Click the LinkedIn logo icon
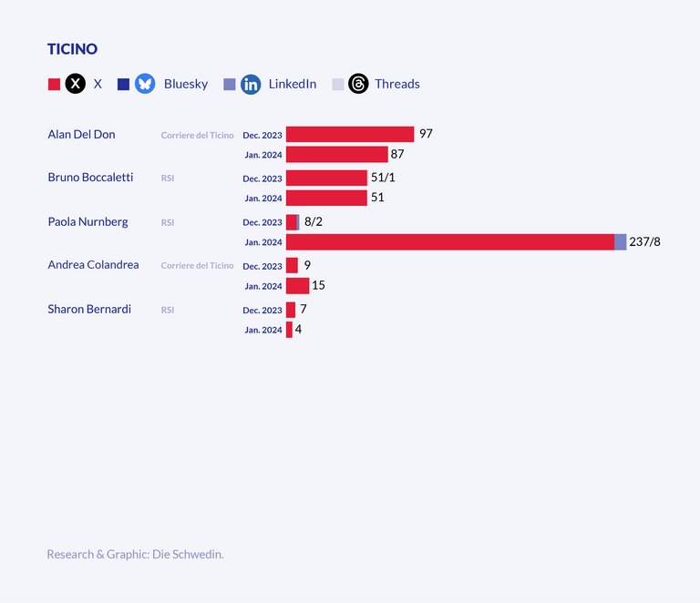Image resolution: width=700 pixels, height=603 pixels. coord(251,84)
